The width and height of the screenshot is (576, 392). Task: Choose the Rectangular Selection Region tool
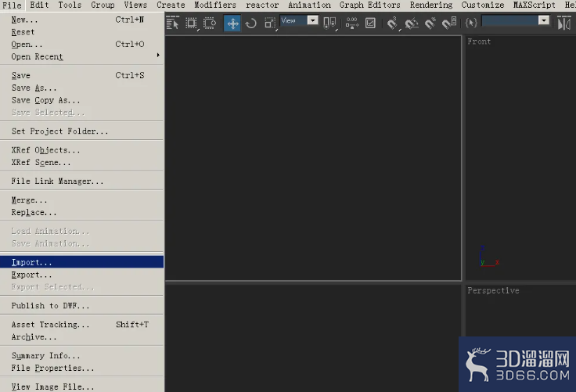tap(192, 23)
